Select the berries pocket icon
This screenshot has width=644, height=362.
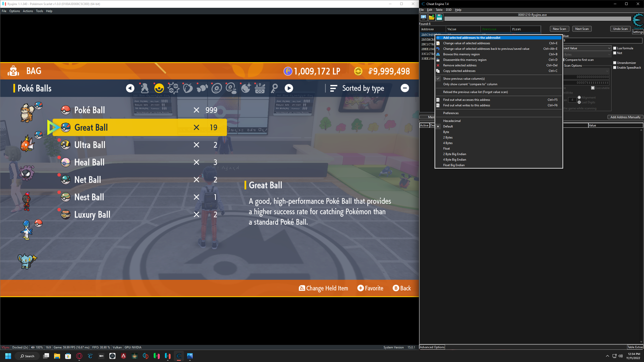[x=188, y=88]
